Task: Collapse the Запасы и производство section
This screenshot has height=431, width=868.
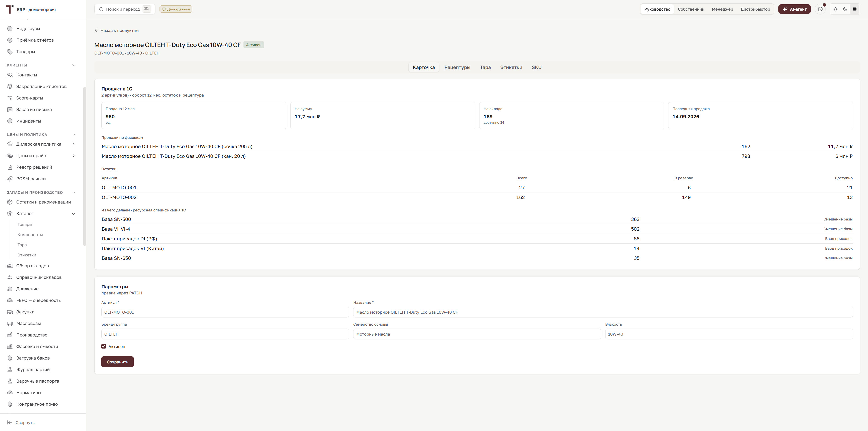Action: click(x=74, y=193)
